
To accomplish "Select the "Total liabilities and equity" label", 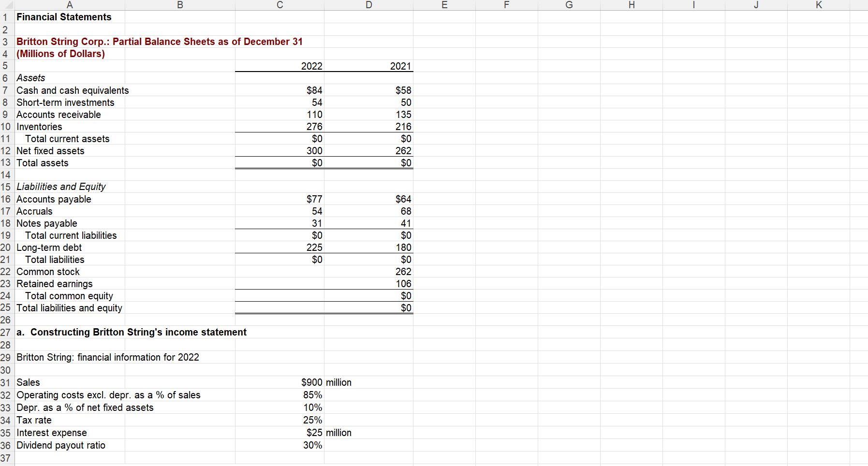I will click(69, 308).
